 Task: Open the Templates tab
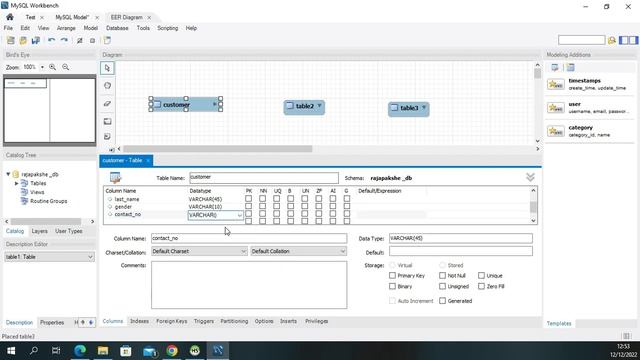pos(559,323)
